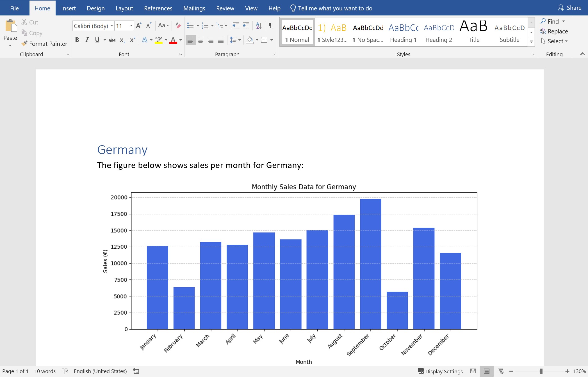Click the Format Painter brush icon

[25, 43]
